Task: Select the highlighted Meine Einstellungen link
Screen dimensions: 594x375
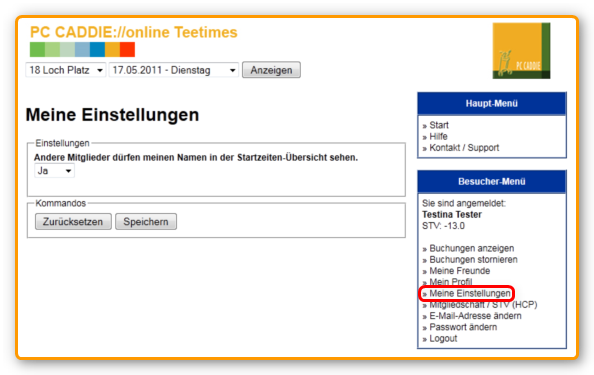Action: (x=470, y=294)
